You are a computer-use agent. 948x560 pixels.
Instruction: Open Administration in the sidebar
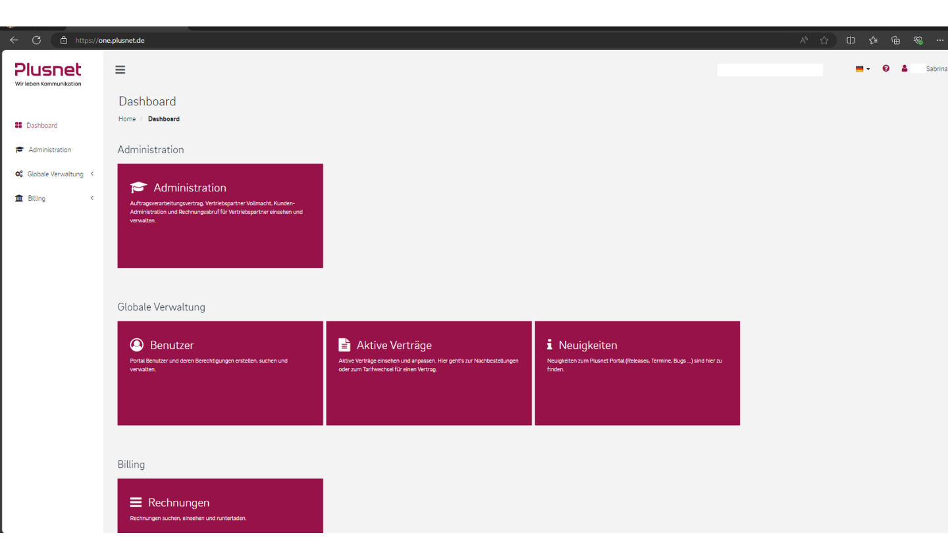[49, 150]
